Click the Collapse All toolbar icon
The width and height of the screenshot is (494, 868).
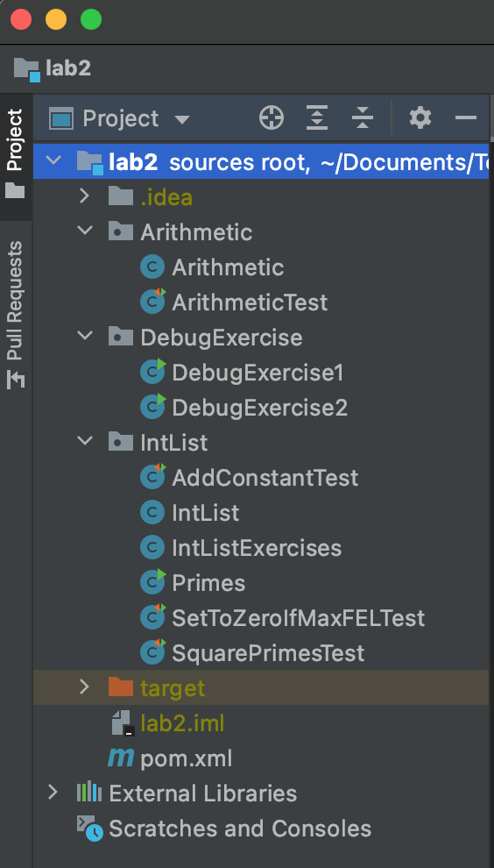click(363, 118)
